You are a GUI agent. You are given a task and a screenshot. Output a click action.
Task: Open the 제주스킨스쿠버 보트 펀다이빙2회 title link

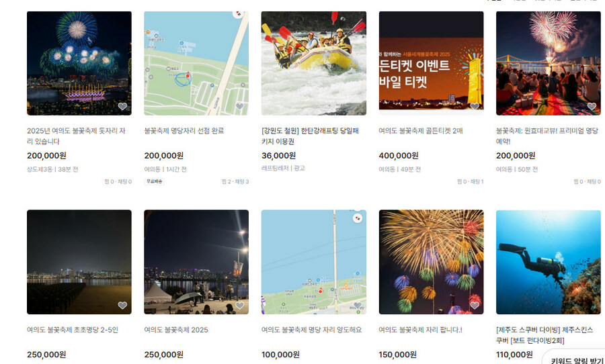[544, 335]
